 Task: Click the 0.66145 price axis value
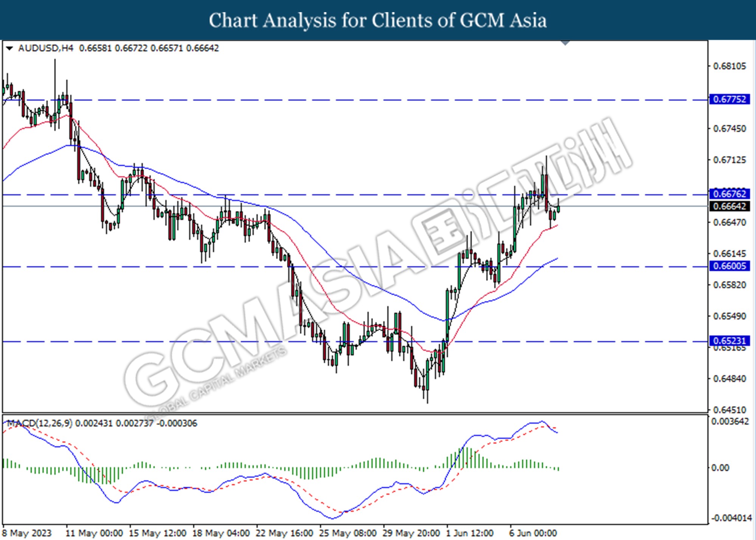[x=730, y=254]
